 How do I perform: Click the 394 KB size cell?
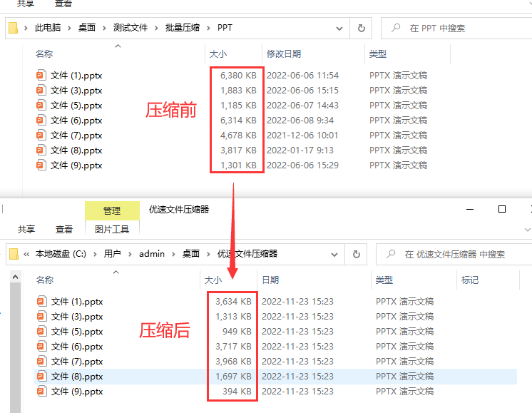(237, 392)
